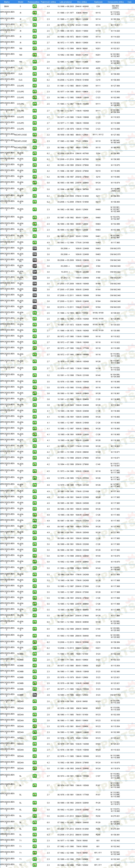The width and height of the screenshot is (135, 868).
Task: Click the A209 body cell
Action: pyautogui.click(x=98, y=68)
